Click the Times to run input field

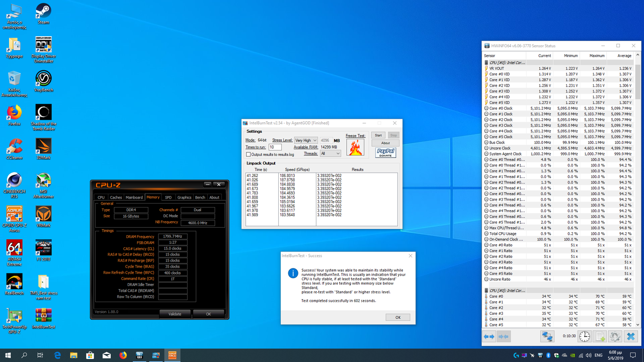(x=275, y=147)
